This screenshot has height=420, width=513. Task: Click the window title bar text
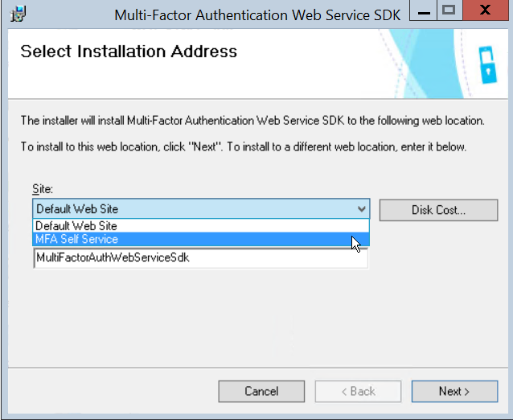pyautogui.click(x=257, y=14)
